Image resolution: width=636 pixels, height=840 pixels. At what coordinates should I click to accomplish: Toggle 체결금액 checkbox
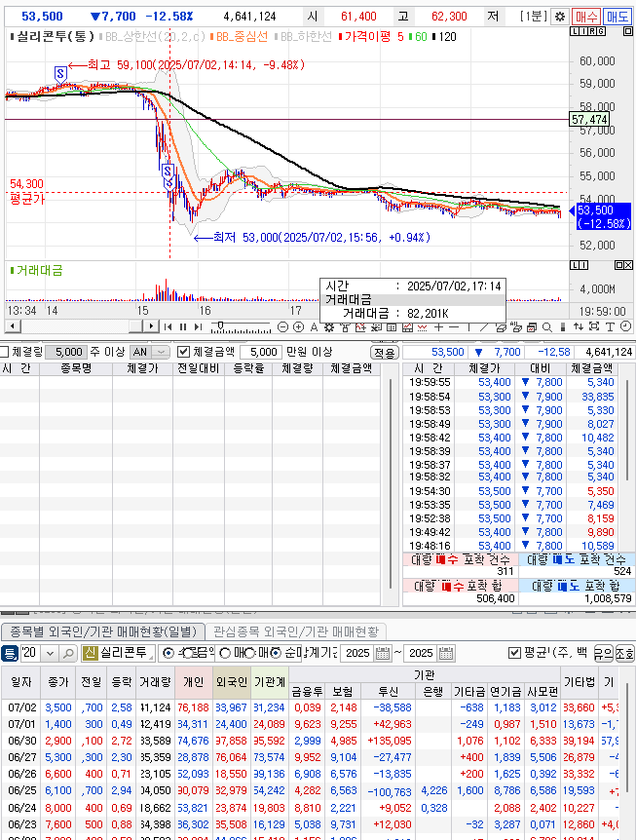coord(184,352)
